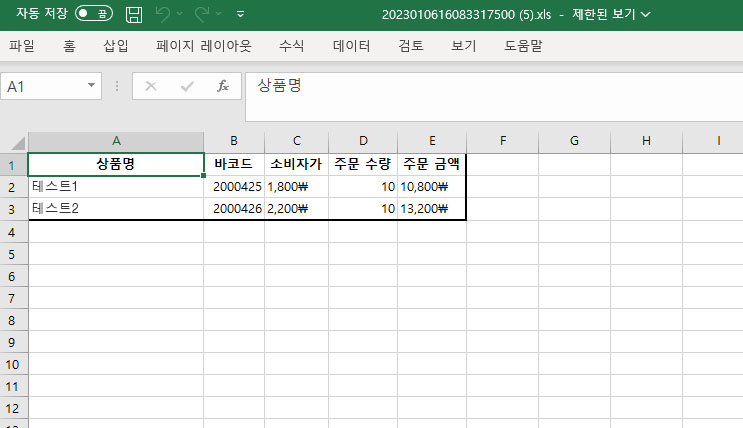
Task: Click the 테스트2 row's 주문 수량 cell
Action: coord(363,209)
